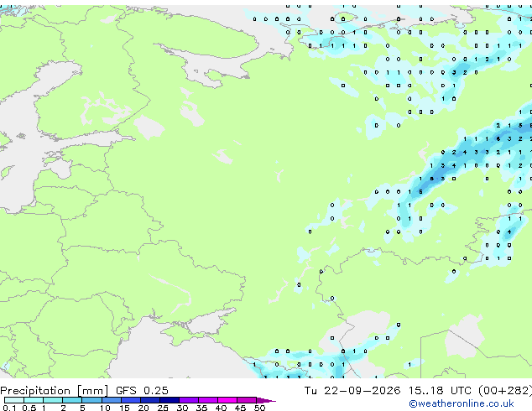Click the 2–5 mm legend color box
This screenshot has height=411, width=532.
pos(72,400)
